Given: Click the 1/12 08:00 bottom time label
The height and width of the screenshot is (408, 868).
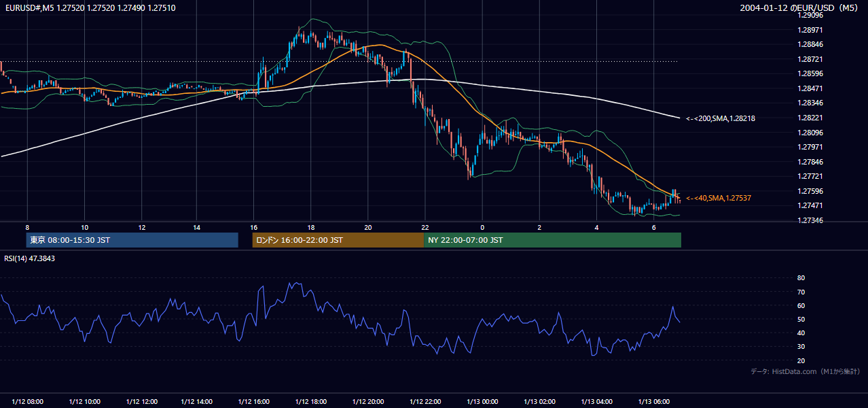Looking at the screenshot, I should 28,401.
